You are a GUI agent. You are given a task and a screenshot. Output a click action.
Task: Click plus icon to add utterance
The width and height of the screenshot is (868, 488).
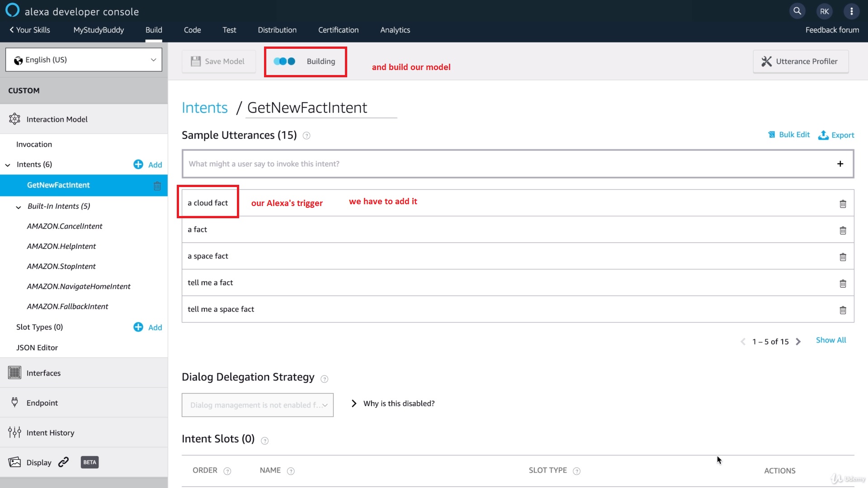pyautogui.click(x=840, y=164)
